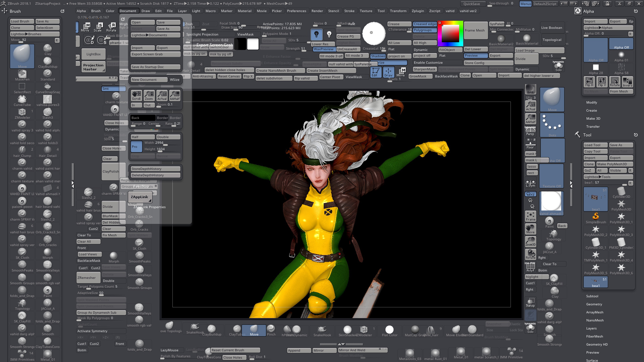Viewport: 644px width, 362px height.
Task: Activate the BPR render button
Action: click(530, 89)
